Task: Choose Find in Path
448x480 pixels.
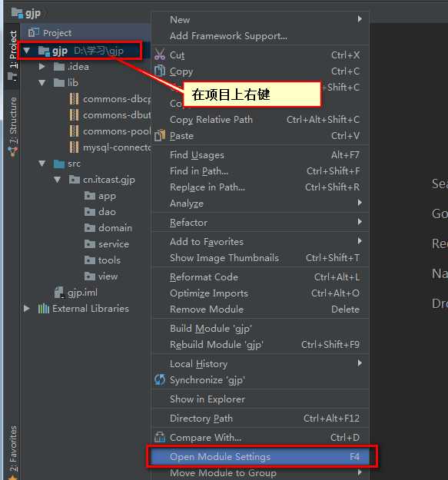Action: coord(261,170)
